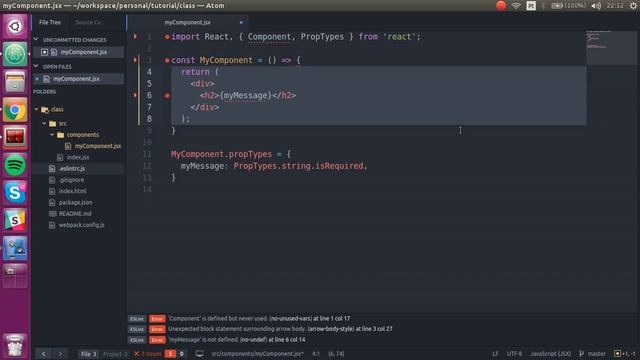
Task: Click the gutter arrow marker on line 1
Action: (x=135, y=36)
